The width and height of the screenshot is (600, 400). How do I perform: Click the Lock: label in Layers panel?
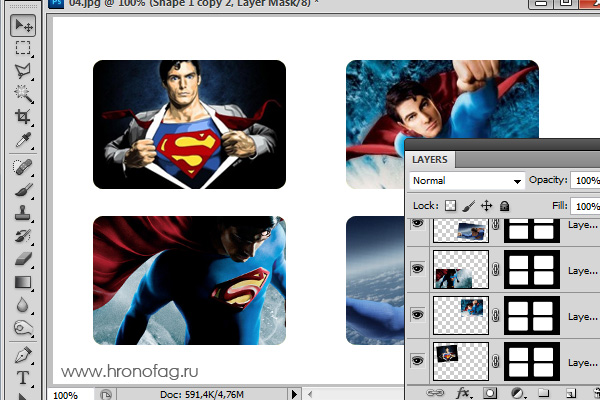pos(426,206)
